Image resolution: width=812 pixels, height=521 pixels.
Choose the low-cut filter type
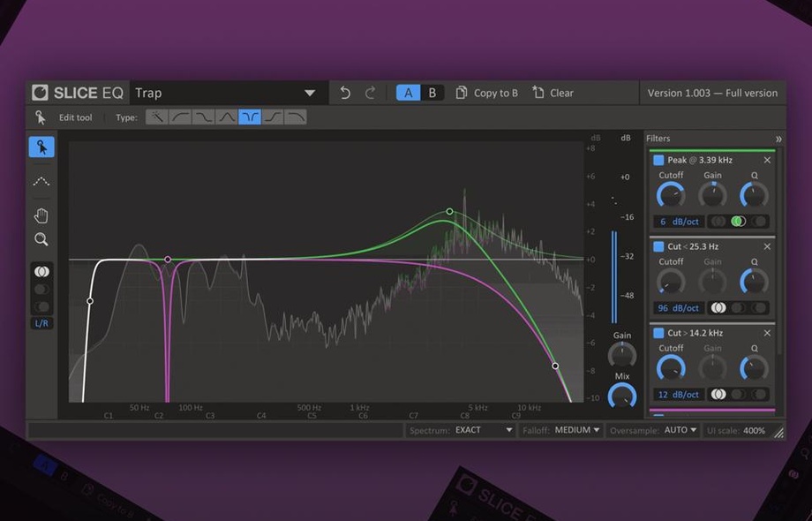tap(180, 117)
